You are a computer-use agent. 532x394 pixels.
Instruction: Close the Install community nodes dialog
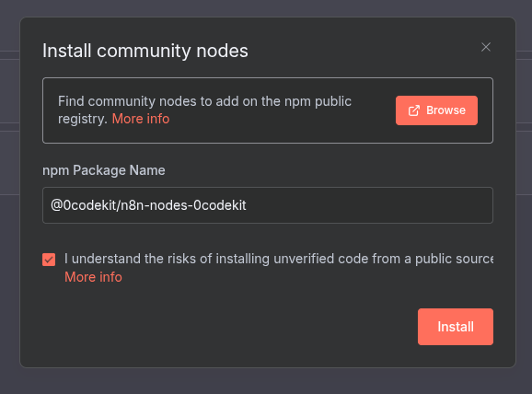click(486, 47)
